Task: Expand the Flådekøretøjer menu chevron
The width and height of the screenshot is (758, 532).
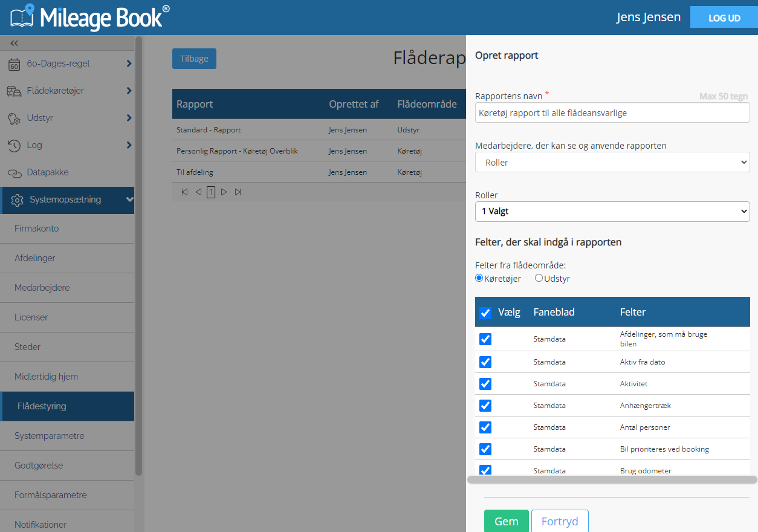Action: pos(129,91)
